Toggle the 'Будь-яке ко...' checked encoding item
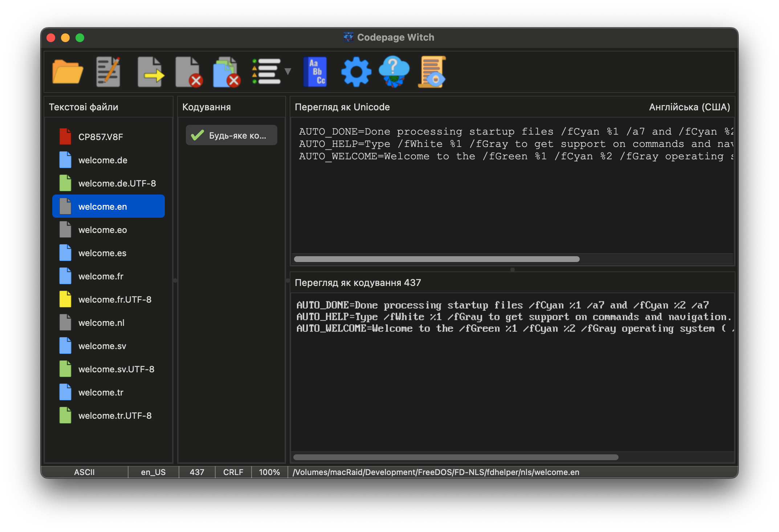The width and height of the screenshot is (779, 532). pyautogui.click(x=232, y=135)
